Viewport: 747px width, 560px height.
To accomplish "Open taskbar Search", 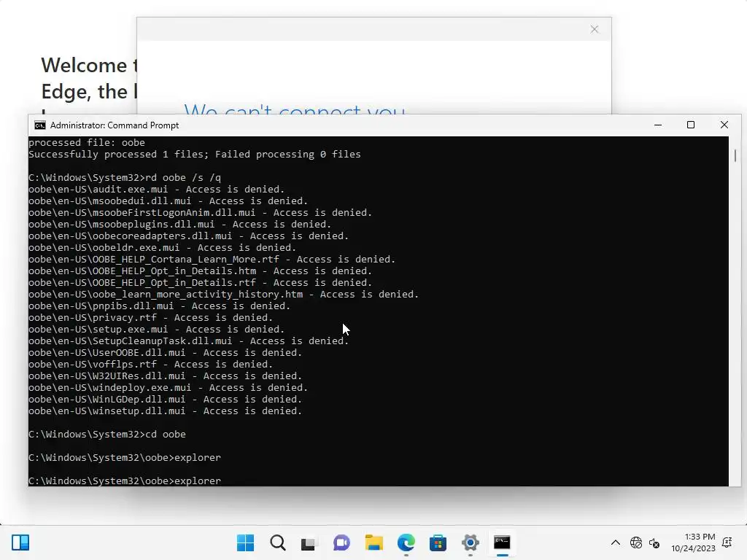I will point(278,542).
